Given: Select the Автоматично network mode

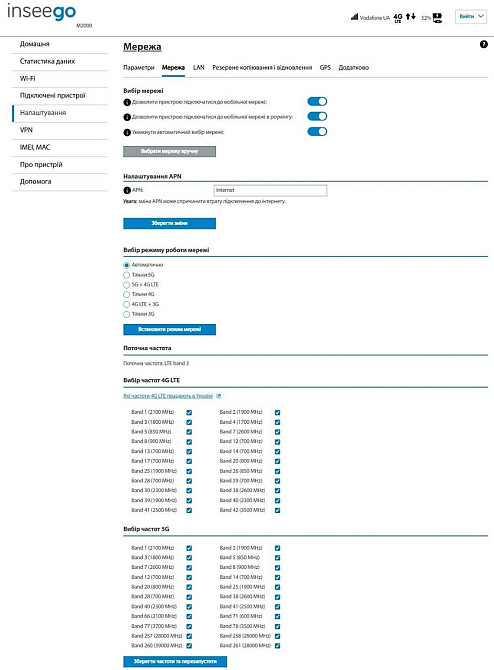Looking at the screenshot, I should click(126, 265).
